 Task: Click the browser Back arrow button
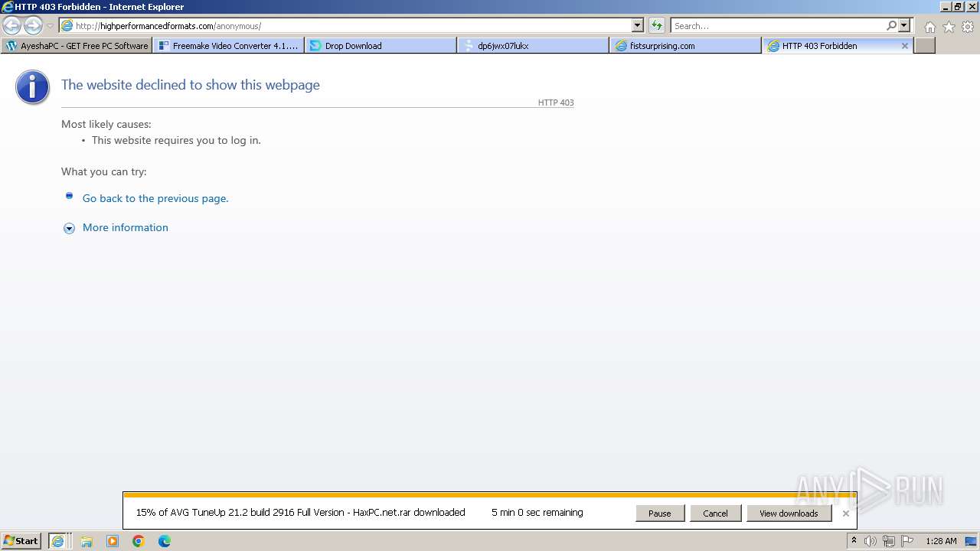click(11, 25)
